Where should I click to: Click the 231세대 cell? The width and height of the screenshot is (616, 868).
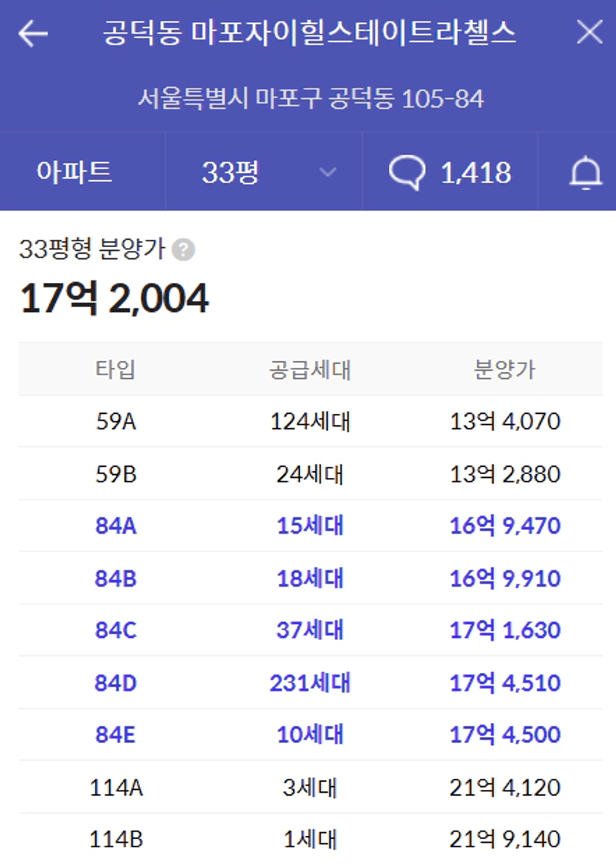coord(310,683)
